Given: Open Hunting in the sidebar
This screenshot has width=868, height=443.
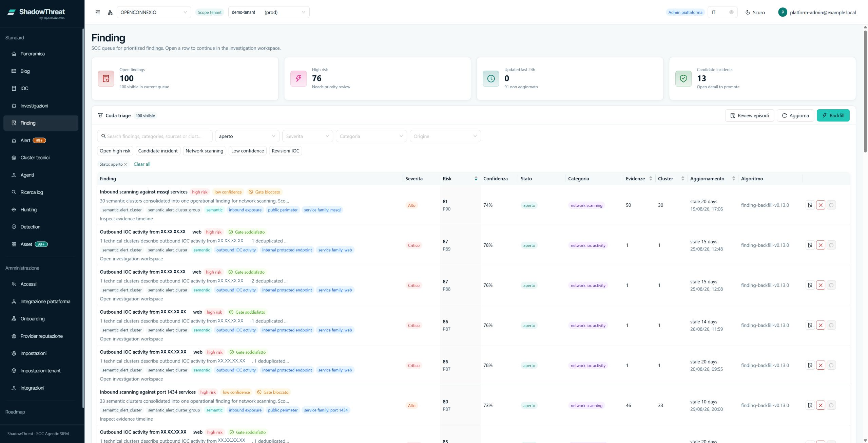Looking at the screenshot, I should (x=41, y=210).
